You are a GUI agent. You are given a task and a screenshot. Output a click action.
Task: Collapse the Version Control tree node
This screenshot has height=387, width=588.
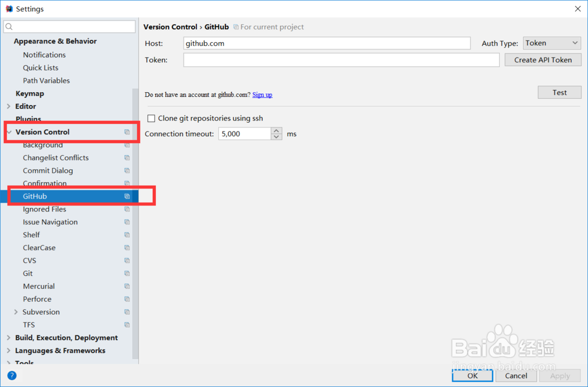click(9, 132)
